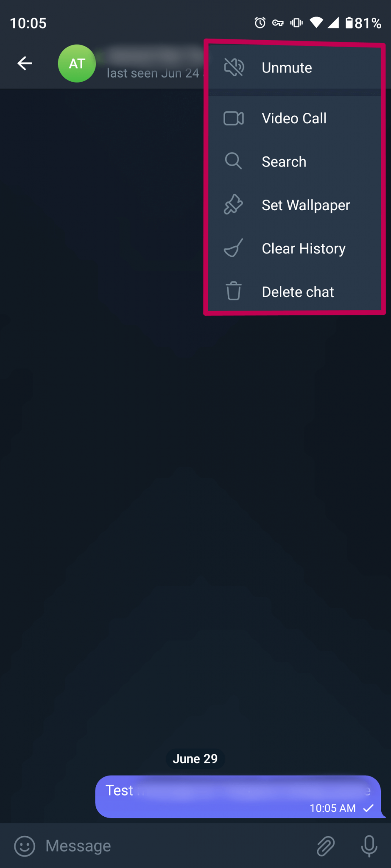Click the Clear History broom icon
Image resolution: width=391 pixels, height=868 pixels.
tap(234, 248)
